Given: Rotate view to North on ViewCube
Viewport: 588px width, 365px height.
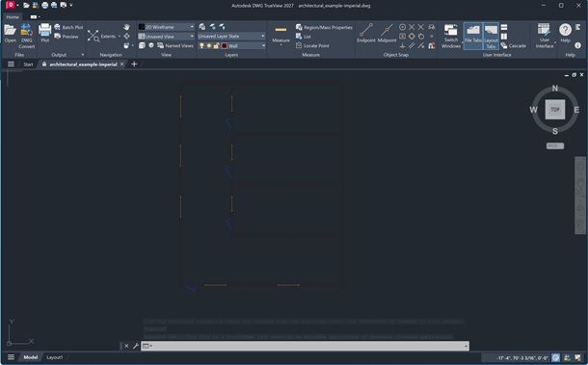Looking at the screenshot, I should coord(555,88).
